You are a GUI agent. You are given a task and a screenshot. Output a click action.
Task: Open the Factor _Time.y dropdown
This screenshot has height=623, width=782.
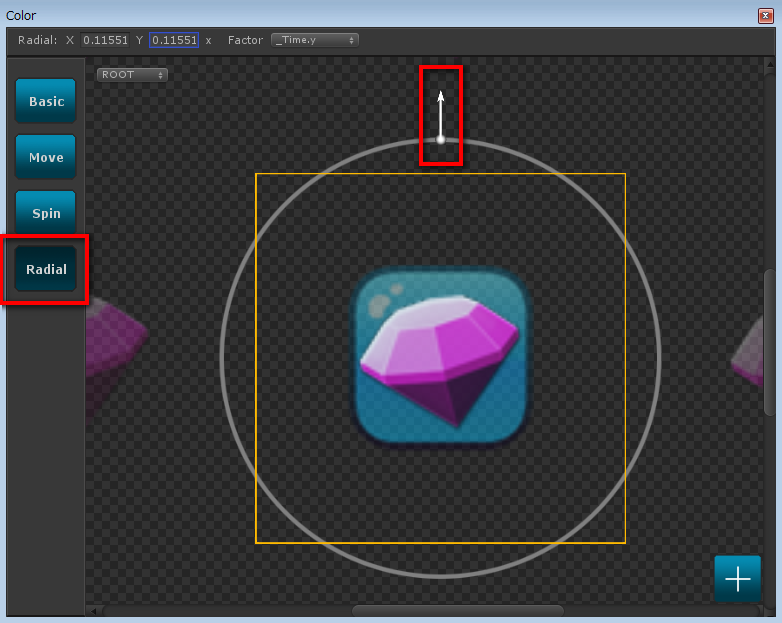315,40
